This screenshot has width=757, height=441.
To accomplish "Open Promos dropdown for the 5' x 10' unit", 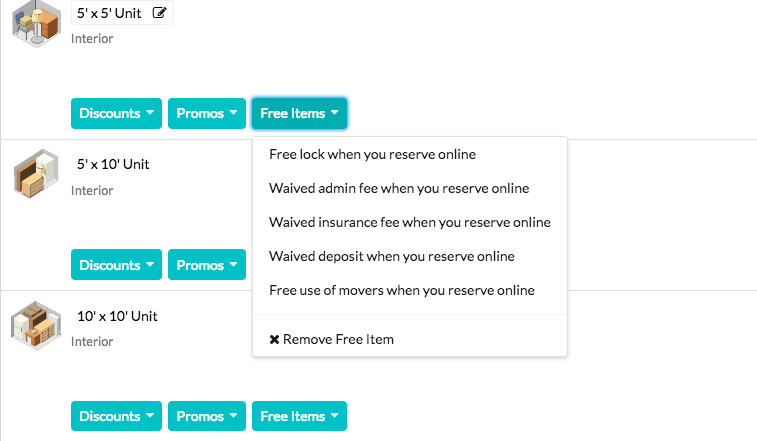I will pos(207,265).
